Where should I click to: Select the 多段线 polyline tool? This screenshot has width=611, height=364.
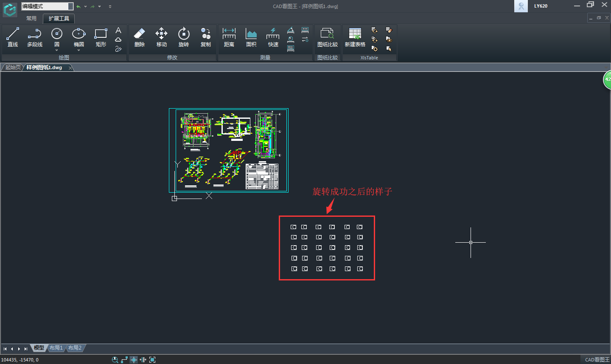35,37
